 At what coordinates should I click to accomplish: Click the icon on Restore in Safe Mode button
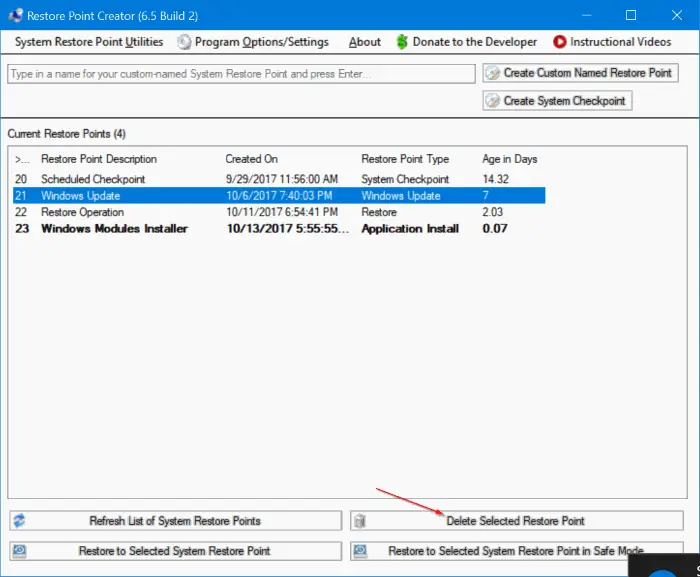pyautogui.click(x=360, y=551)
